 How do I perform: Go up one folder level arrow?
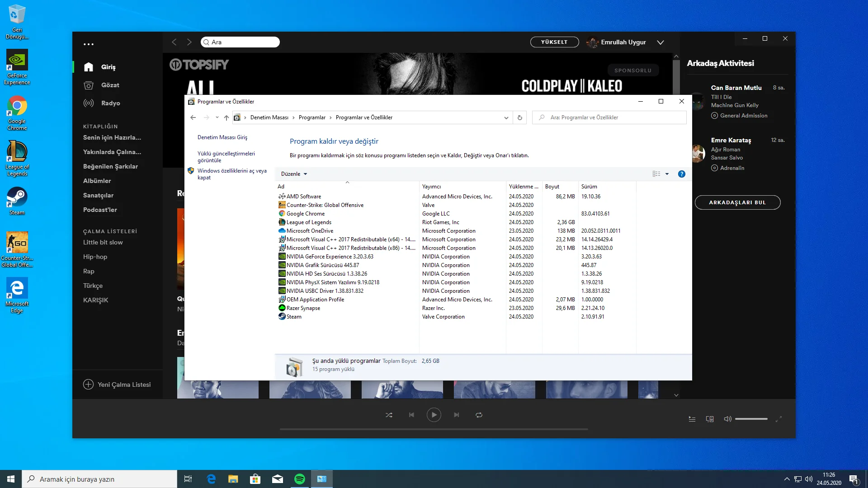pos(226,117)
